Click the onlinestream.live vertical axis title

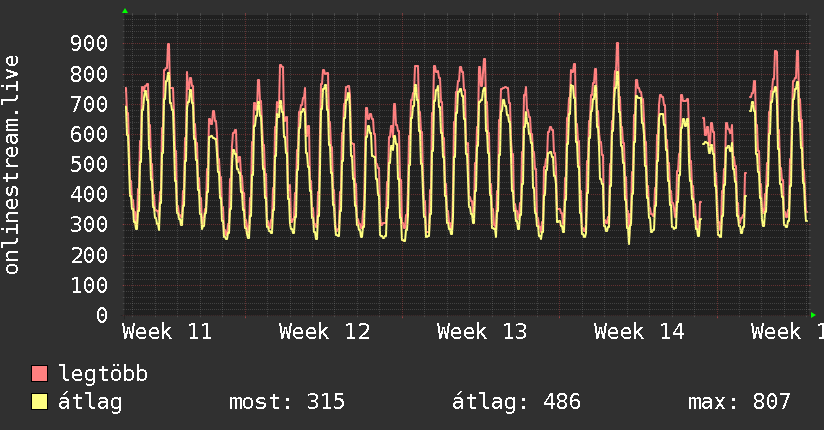click(x=11, y=165)
